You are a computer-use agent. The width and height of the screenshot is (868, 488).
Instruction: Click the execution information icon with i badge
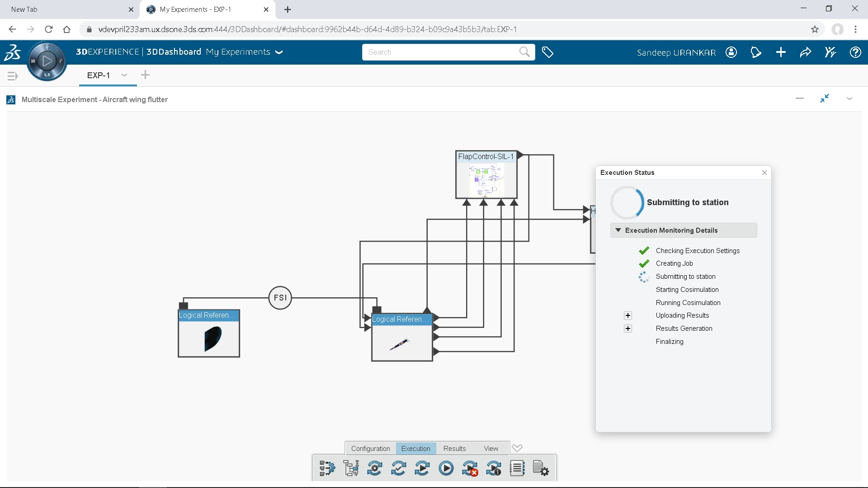[493, 469]
